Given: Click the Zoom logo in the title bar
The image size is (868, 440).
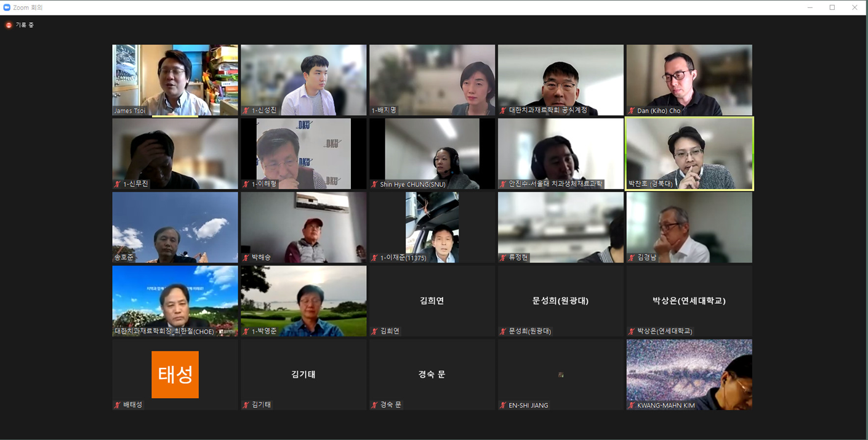Looking at the screenshot, I should [x=7, y=7].
